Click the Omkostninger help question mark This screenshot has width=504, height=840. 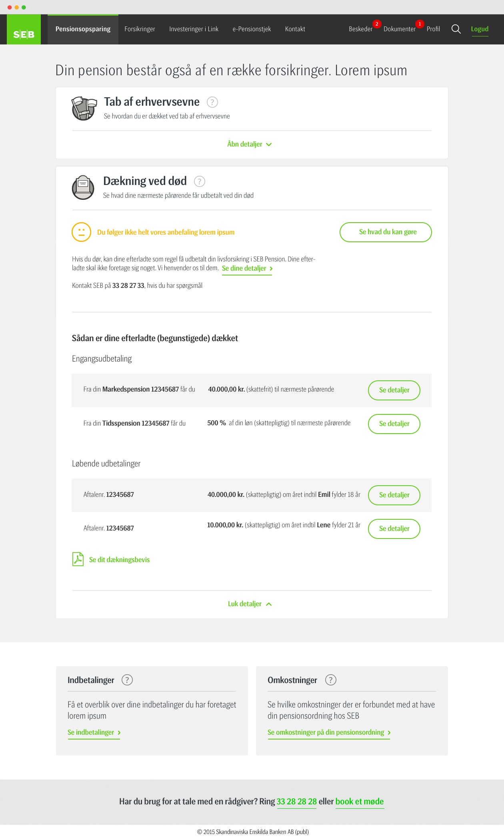331,680
